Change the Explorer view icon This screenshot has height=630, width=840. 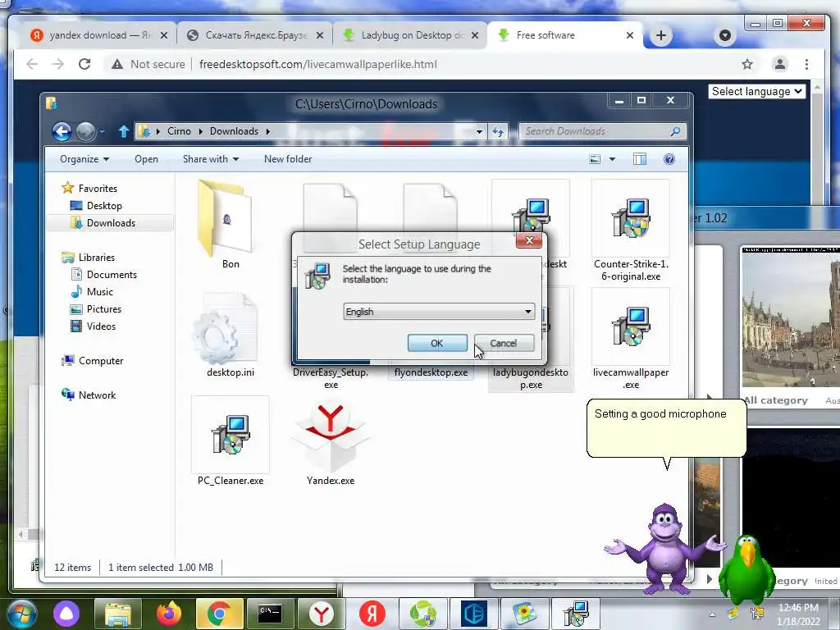tap(595, 159)
